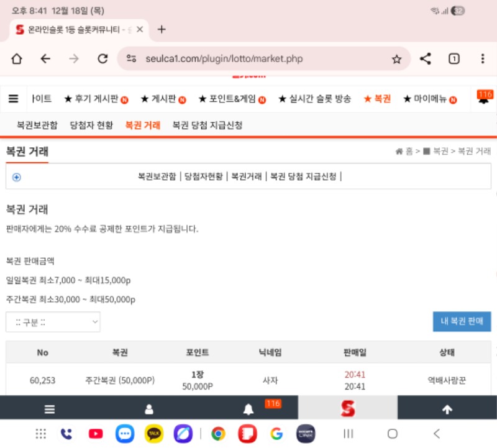Screen dimensions: 497x448
Task: Go to the browser home page icon
Action: 17,59
